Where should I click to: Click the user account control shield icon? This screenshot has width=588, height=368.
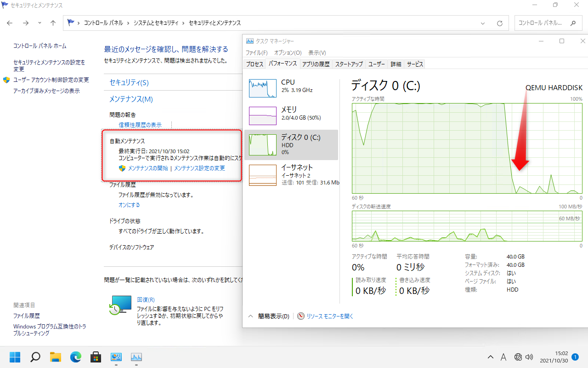pos(7,80)
